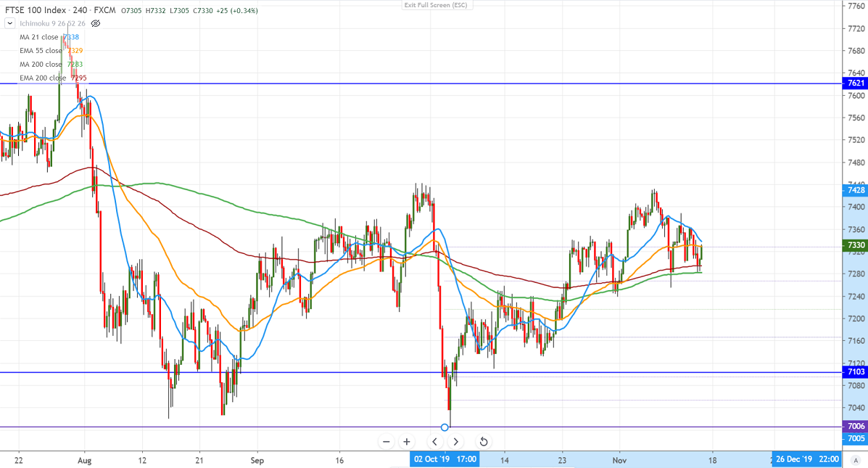Reset the chart view
The width and height of the screenshot is (868, 468).
483,441
